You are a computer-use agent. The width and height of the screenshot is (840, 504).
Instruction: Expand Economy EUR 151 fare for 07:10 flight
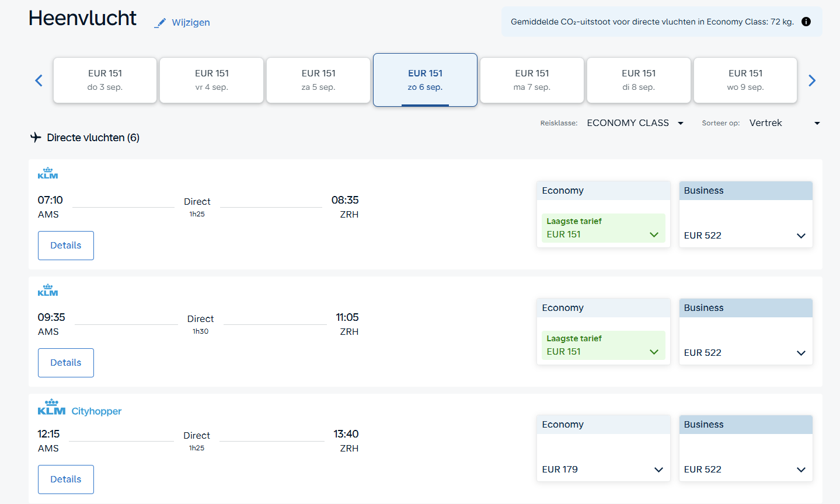pos(604,228)
